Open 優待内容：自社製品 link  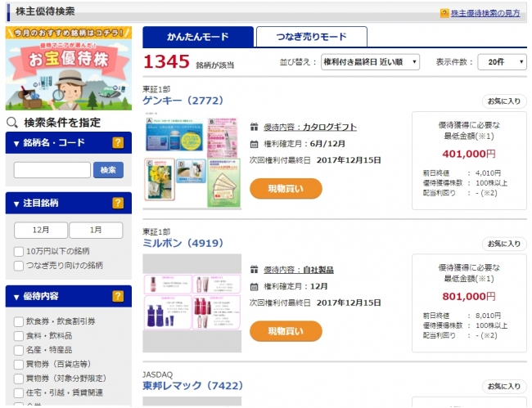tap(299, 270)
